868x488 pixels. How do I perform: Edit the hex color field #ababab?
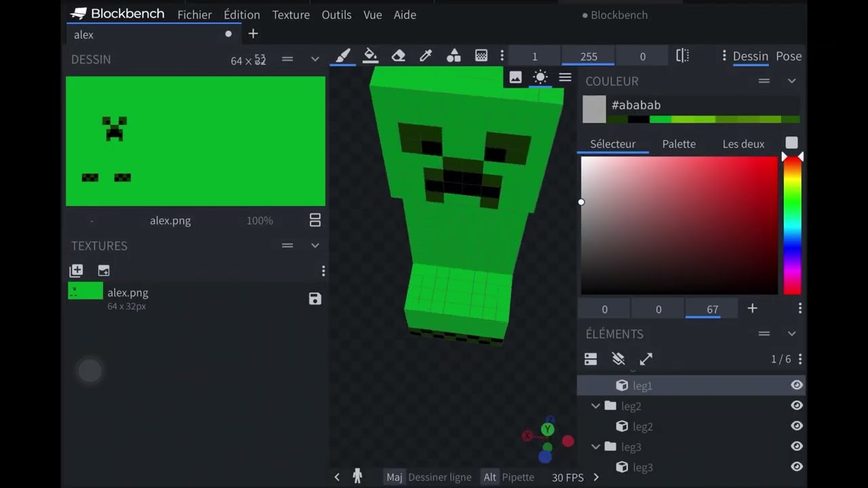[705, 105]
